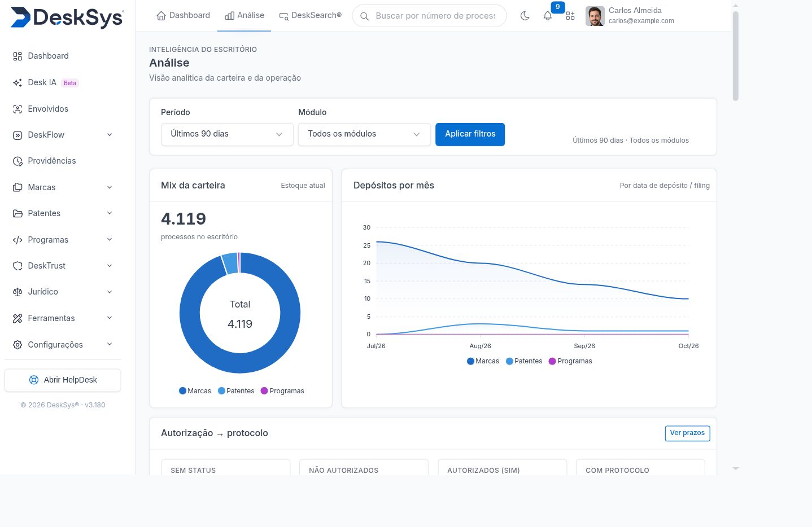
Task: Click Ver prazos button
Action: [687, 433]
